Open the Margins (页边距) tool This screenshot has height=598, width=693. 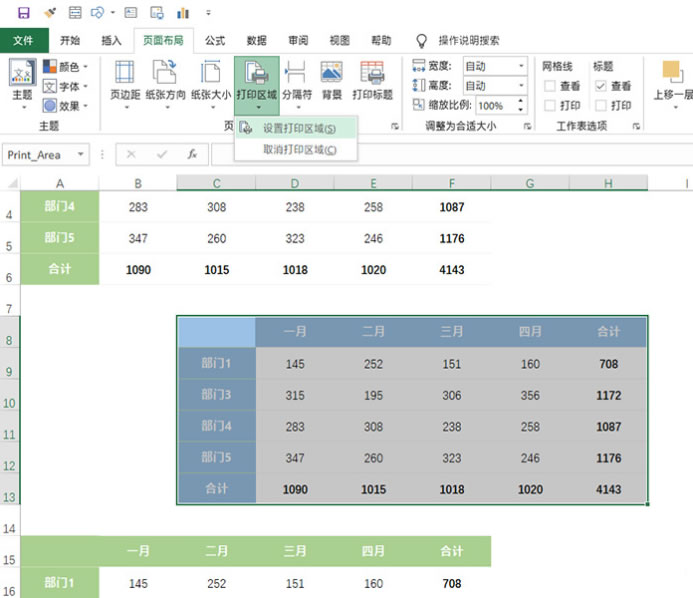point(124,80)
